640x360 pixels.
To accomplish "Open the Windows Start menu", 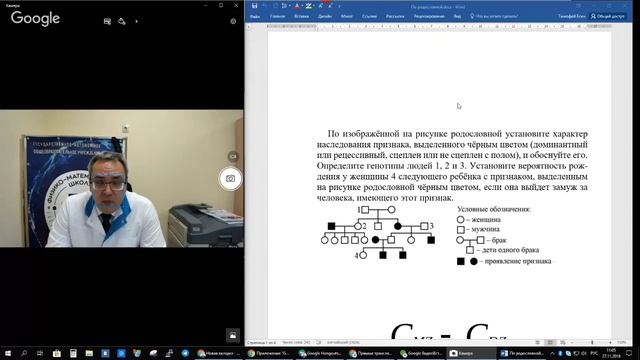I will pyautogui.click(x=8, y=353).
